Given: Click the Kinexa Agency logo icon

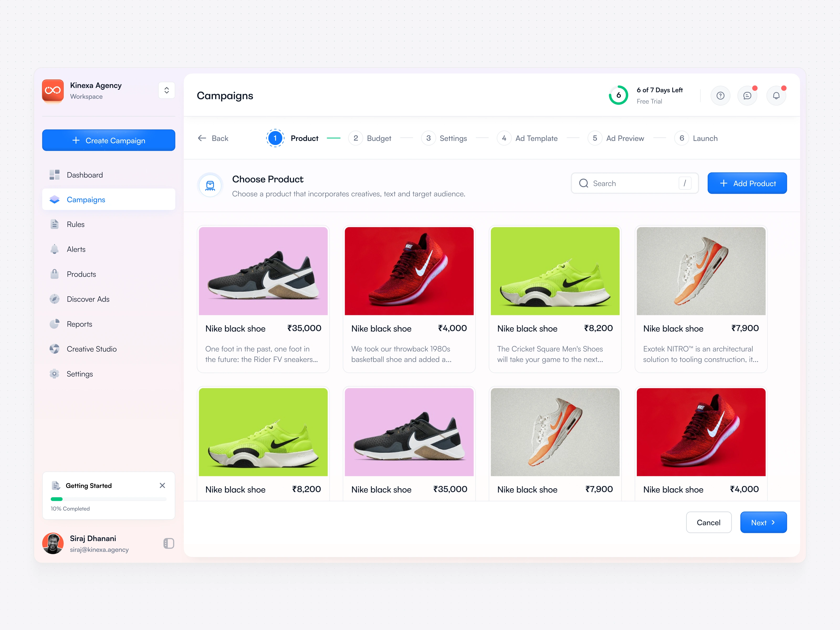Looking at the screenshot, I should click(53, 90).
